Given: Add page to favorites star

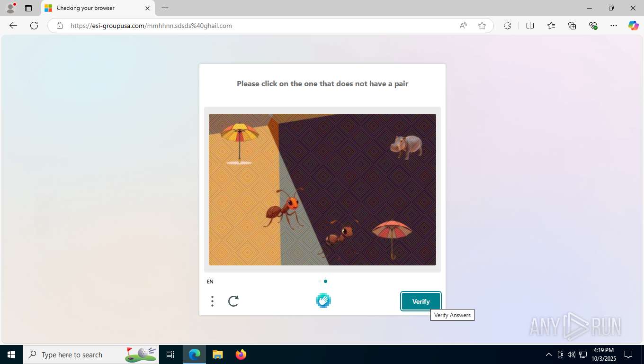Looking at the screenshot, I should click(482, 26).
